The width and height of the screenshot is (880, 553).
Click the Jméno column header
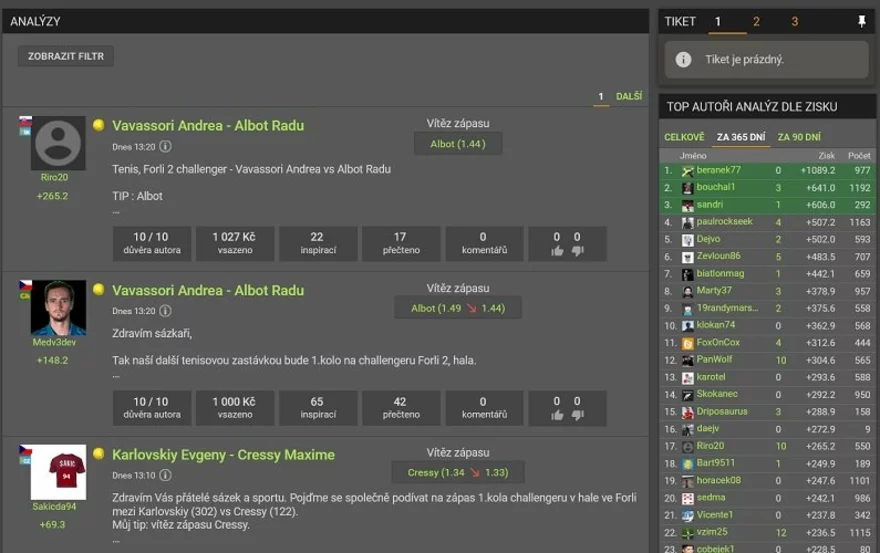click(x=693, y=156)
